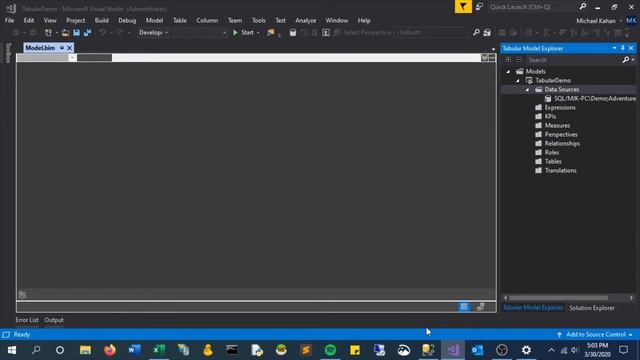Open Outlook from the Windows taskbar
The height and width of the screenshot is (360, 640).
tap(477, 350)
